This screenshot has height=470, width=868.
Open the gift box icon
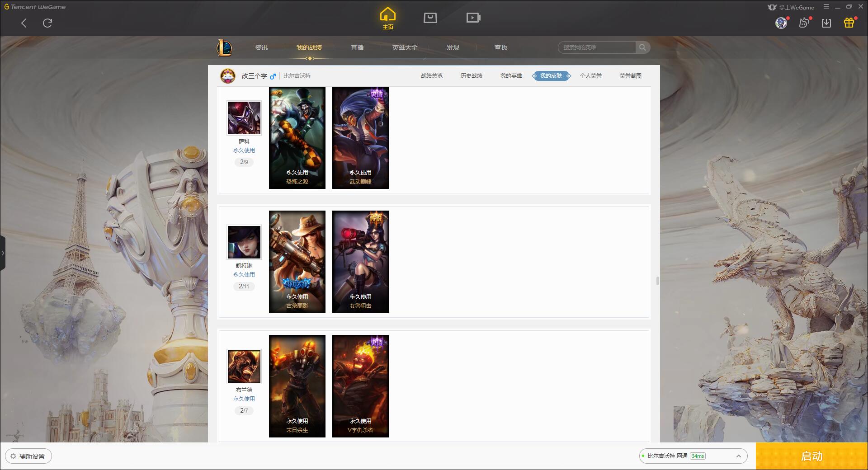849,23
